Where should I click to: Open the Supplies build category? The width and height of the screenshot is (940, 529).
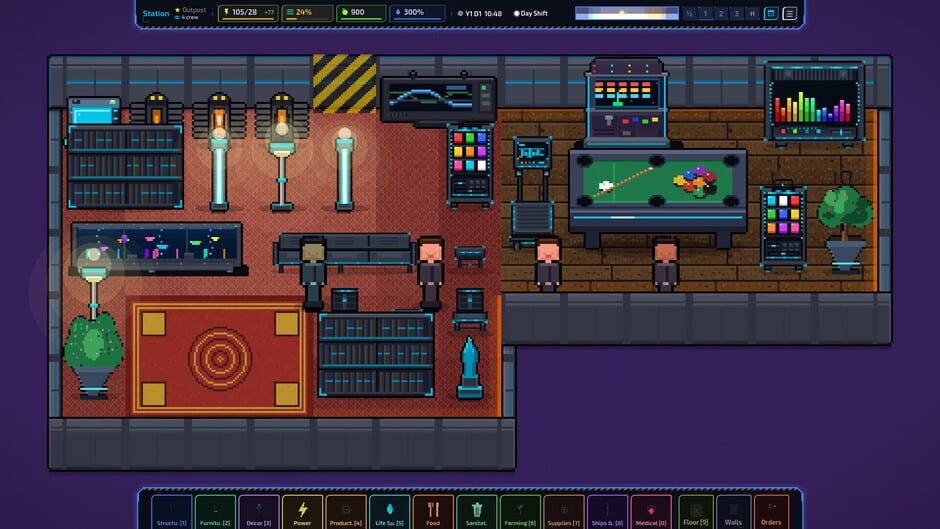pos(564,512)
